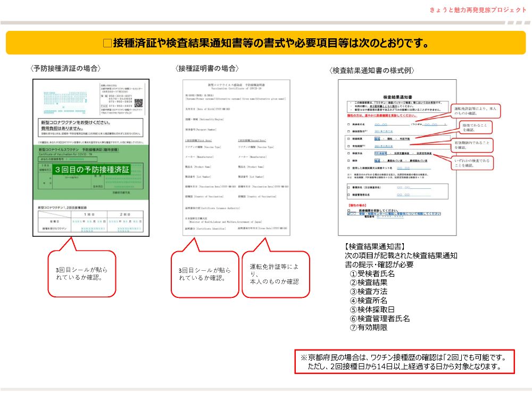Screen dimensions: 532x399
Task: Click the 新型コロナウイルス感染症 予防接種証明書 title in the certificate document
Action: [236, 85]
